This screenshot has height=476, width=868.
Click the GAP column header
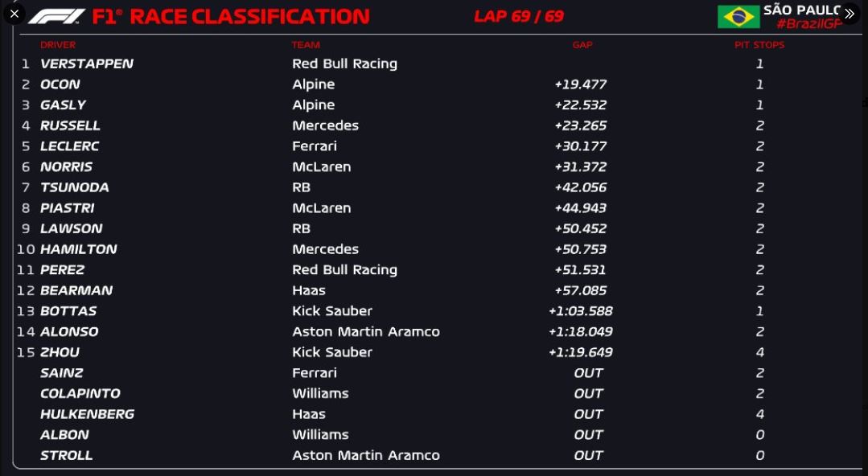pos(582,45)
